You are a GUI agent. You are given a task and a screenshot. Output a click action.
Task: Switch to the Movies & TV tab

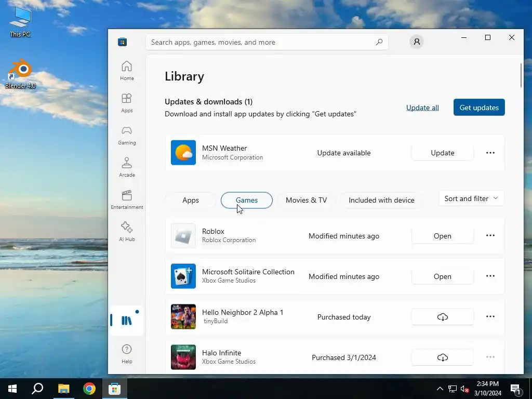tap(307, 200)
